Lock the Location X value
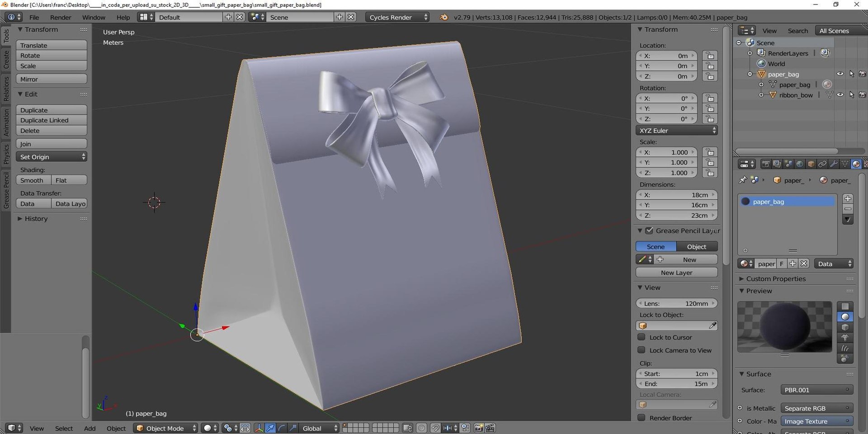The height and width of the screenshot is (434, 868). (x=710, y=56)
